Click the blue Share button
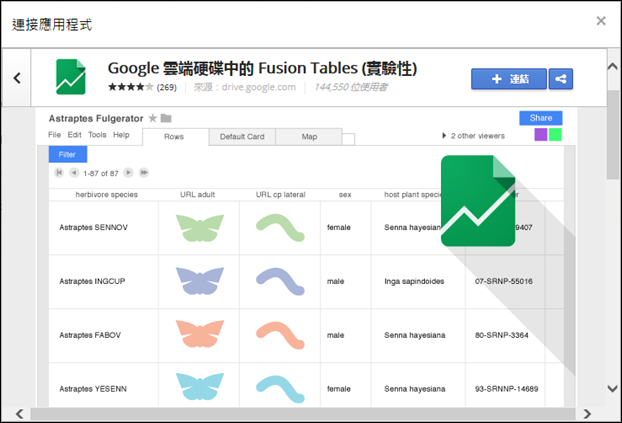 tap(540, 118)
